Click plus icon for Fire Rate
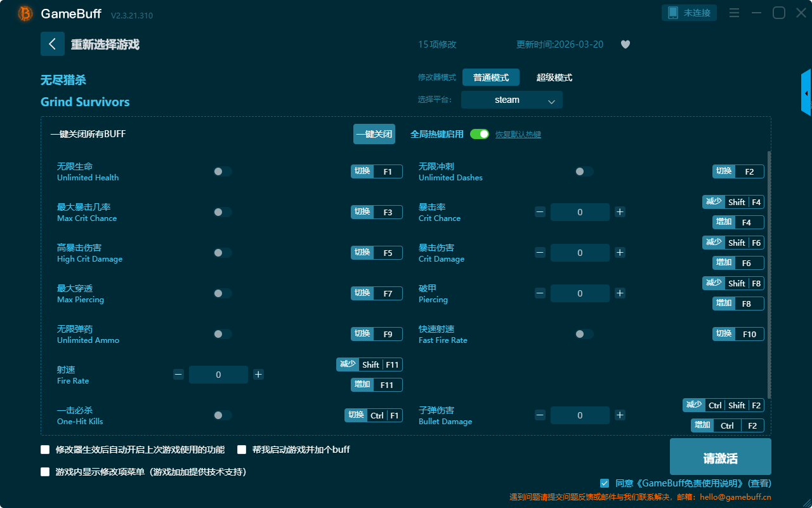Image resolution: width=812 pixels, height=508 pixels. tap(258, 375)
